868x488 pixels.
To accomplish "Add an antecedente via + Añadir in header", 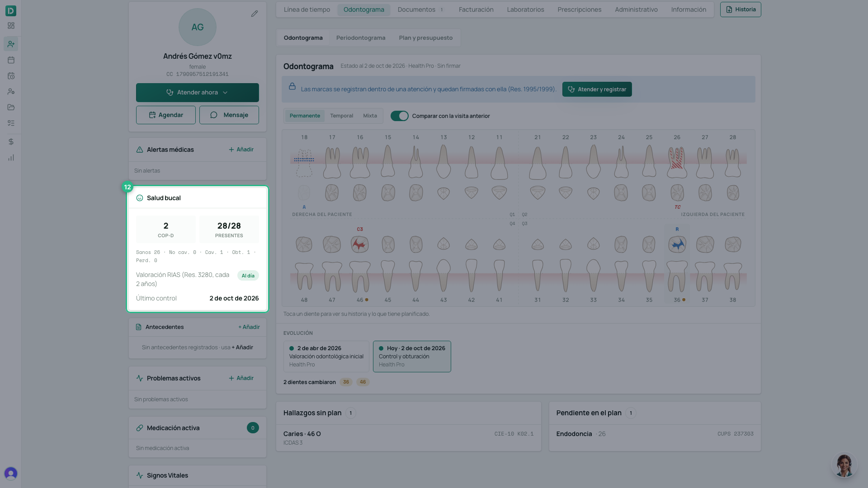I will point(249,327).
